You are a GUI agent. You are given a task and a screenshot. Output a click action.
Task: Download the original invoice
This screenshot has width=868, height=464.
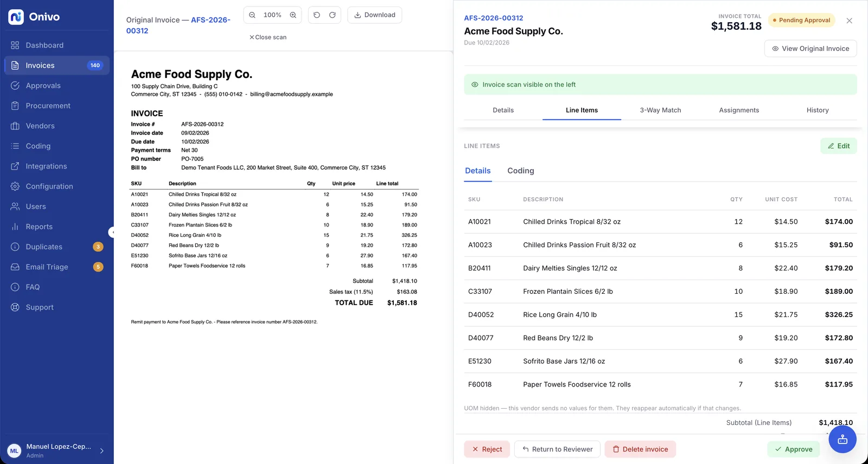coord(374,15)
